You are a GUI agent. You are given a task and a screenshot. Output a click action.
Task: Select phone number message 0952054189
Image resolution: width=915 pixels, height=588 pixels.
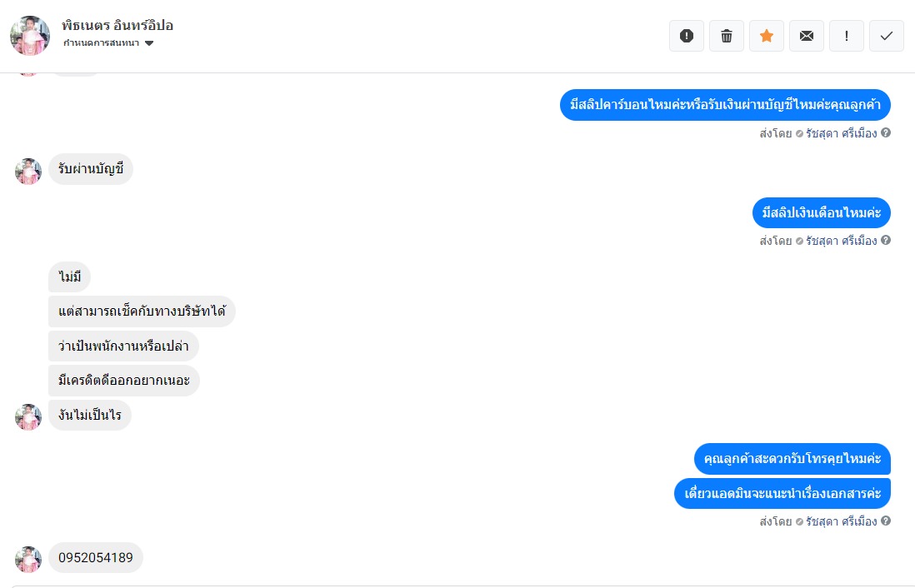coord(96,558)
